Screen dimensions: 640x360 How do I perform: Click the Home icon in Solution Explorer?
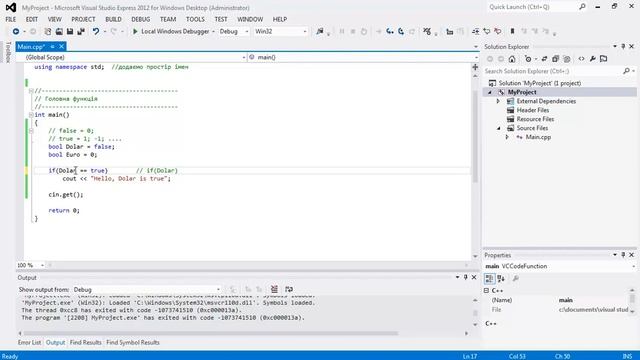point(512,59)
